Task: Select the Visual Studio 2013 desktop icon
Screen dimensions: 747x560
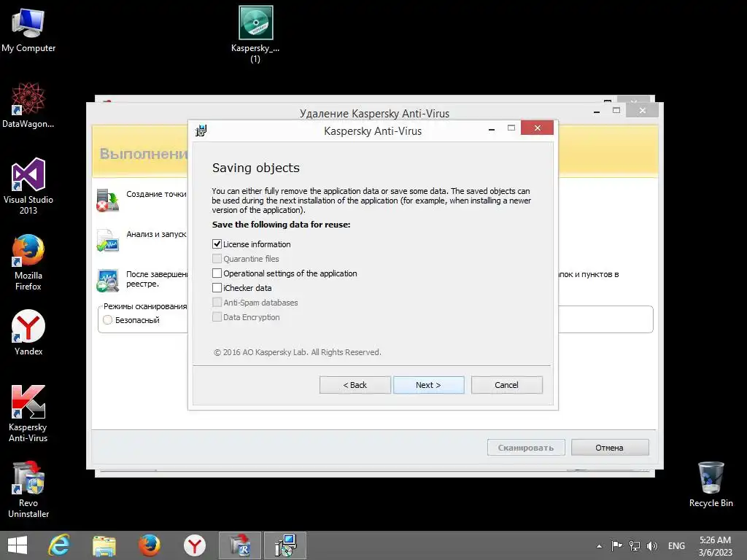Action: coord(28,186)
